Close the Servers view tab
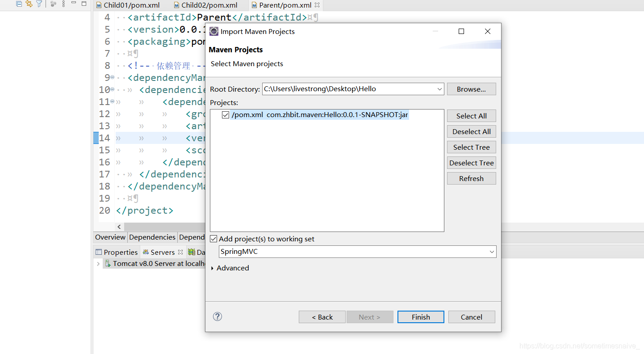 [x=180, y=252]
